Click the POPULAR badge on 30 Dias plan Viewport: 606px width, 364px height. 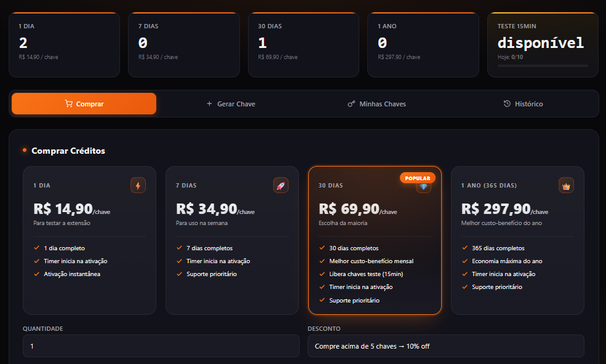point(417,178)
